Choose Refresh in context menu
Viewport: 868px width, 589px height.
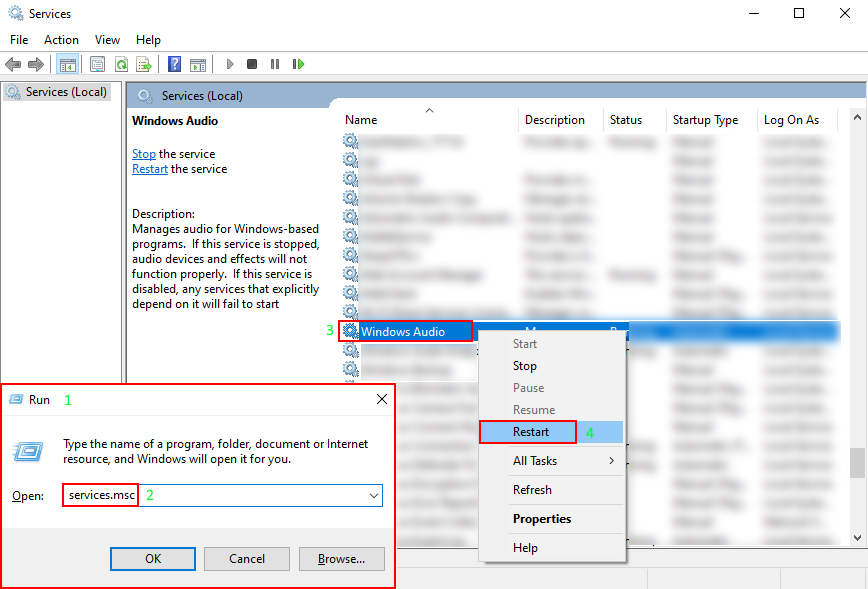point(551,490)
